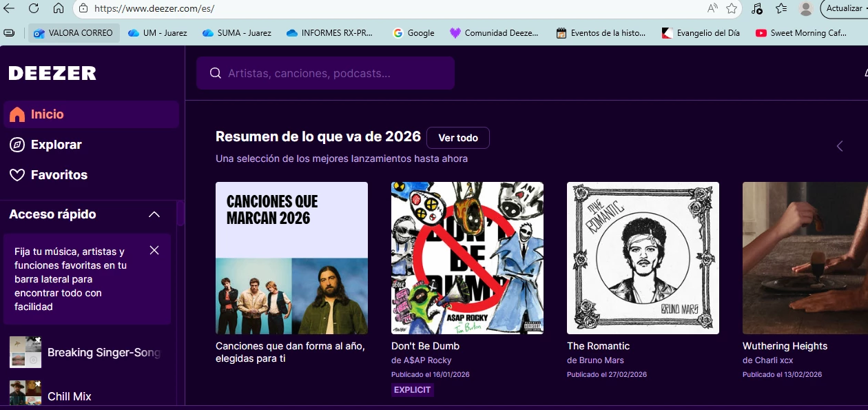Dismiss the Fija tu música tip
This screenshot has width=868, height=410.
click(154, 250)
